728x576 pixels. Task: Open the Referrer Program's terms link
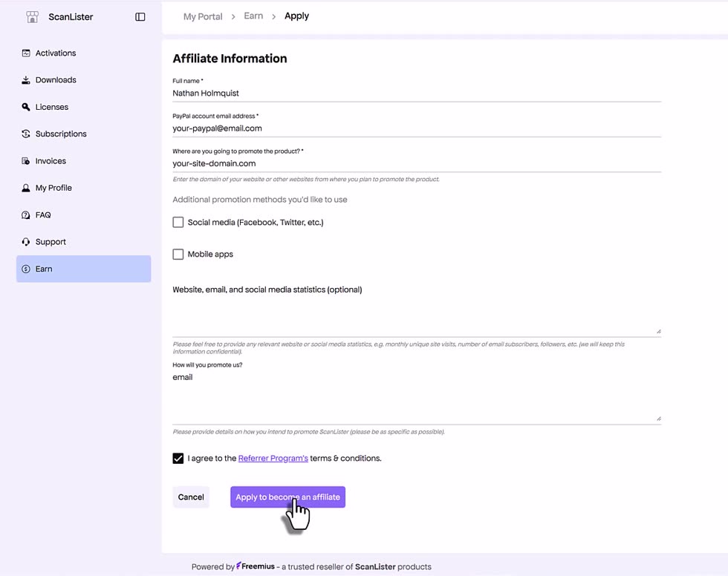273,458
